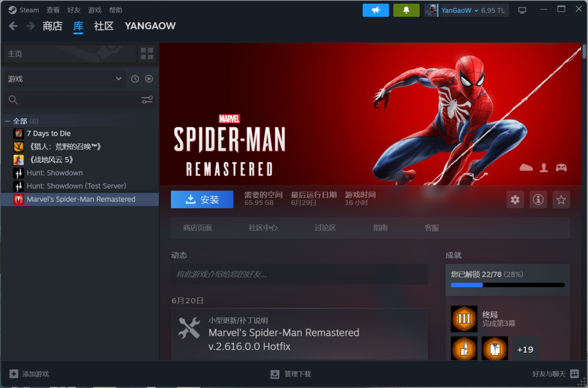This screenshot has height=388, width=588.
Task: Open the 查看 menu
Action: pyautogui.click(x=53, y=10)
